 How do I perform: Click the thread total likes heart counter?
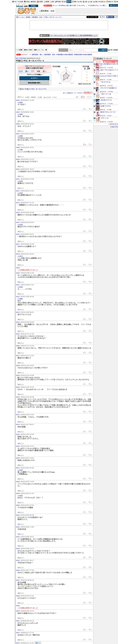click(x=83, y=97)
